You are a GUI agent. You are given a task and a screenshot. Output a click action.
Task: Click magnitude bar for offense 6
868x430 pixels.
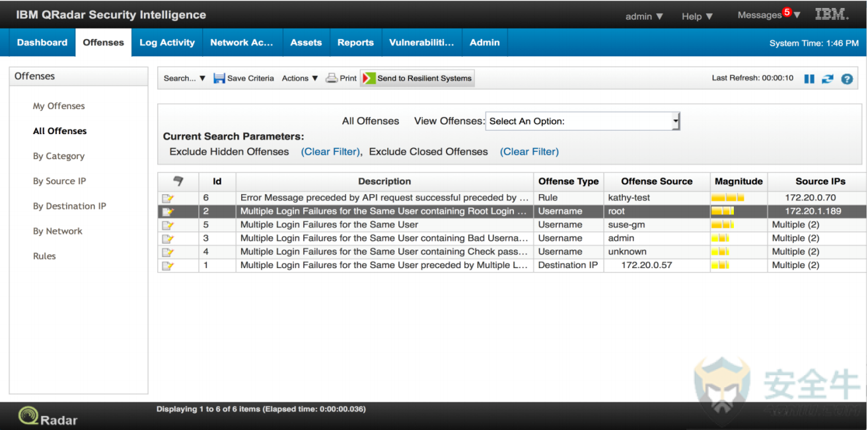[727, 197]
